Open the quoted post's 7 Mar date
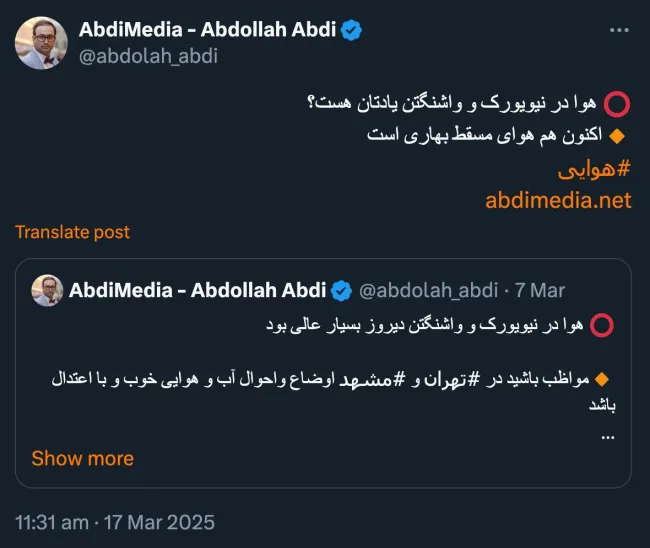650x548 pixels. click(x=540, y=291)
